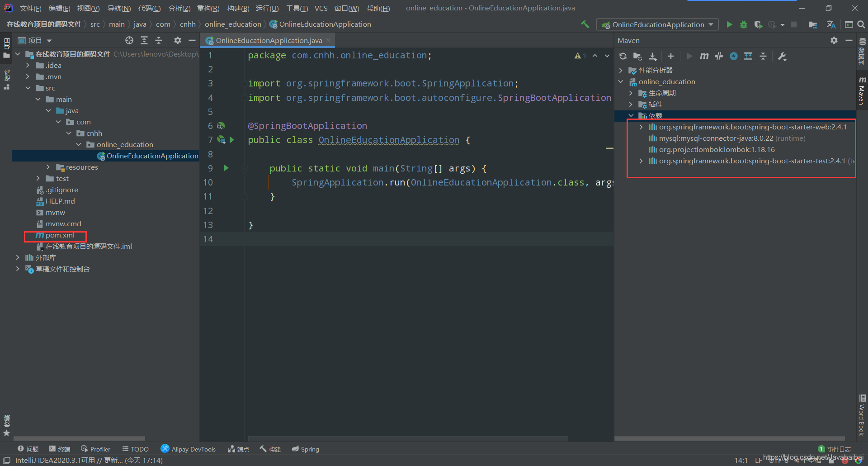The height and width of the screenshot is (466, 868).
Task: Open 编辑(E) menu
Action: pyautogui.click(x=59, y=8)
